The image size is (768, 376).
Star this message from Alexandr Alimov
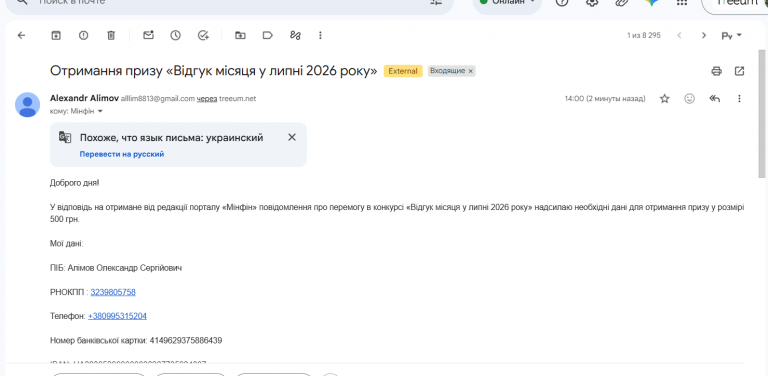(x=665, y=99)
